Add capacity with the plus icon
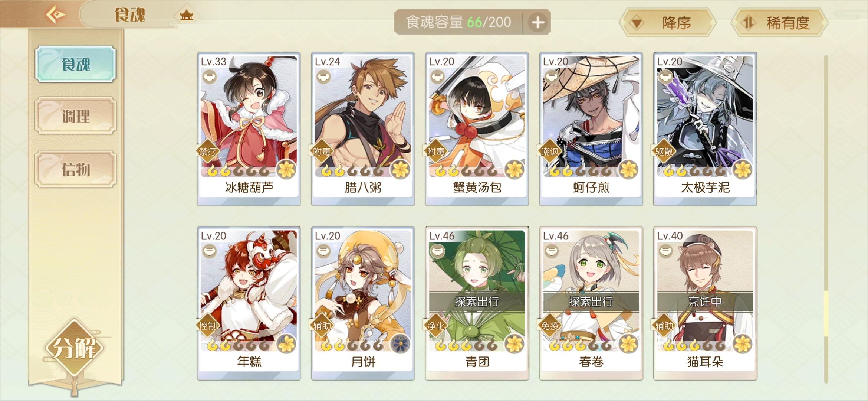 pyautogui.click(x=538, y=22)
